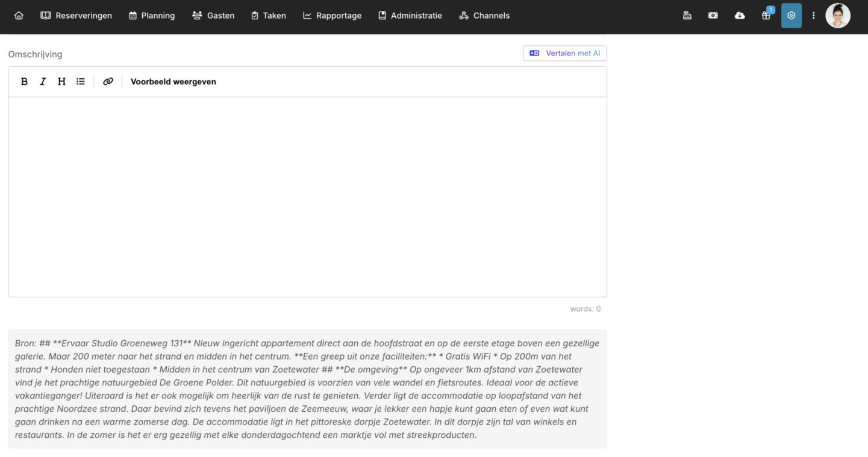868x457 pixels.
Task: Toggle bold formatting in the editor
Action: tap(24, 81)
